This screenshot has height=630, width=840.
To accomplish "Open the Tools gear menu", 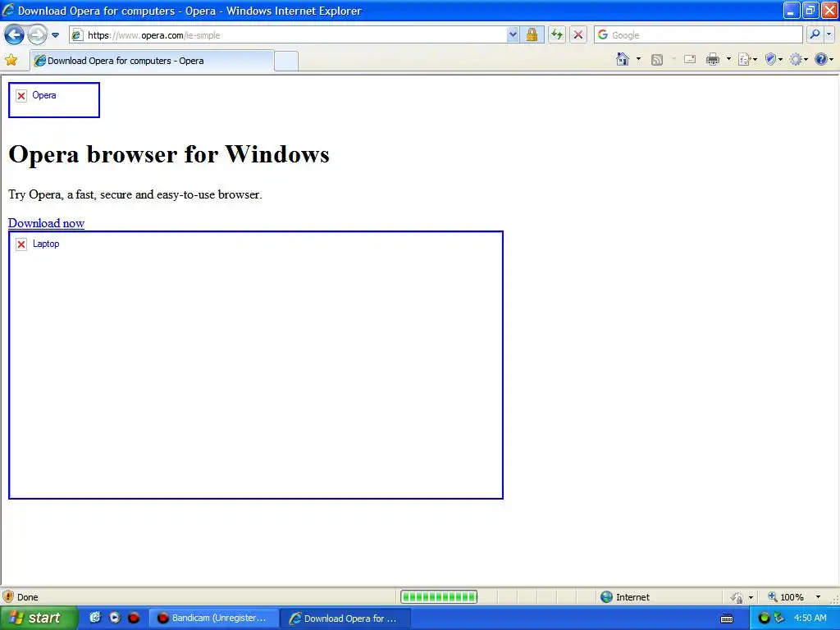I will coord(799,59).
